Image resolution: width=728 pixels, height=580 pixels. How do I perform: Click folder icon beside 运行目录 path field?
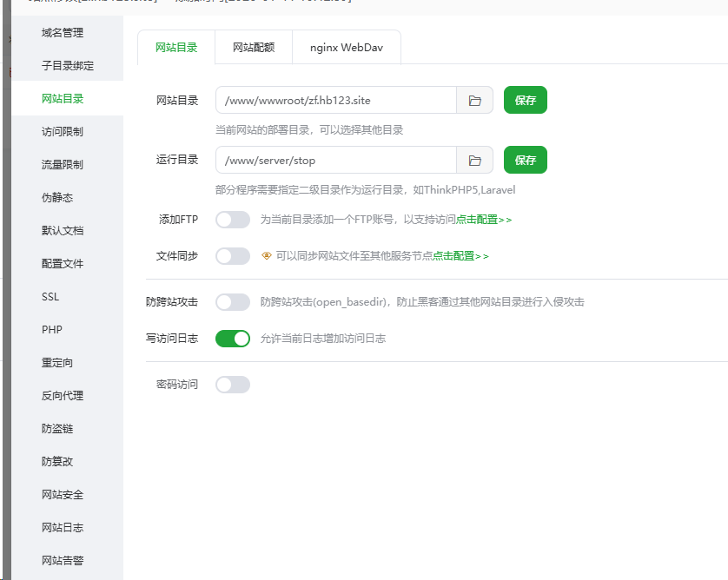(475, 161)
